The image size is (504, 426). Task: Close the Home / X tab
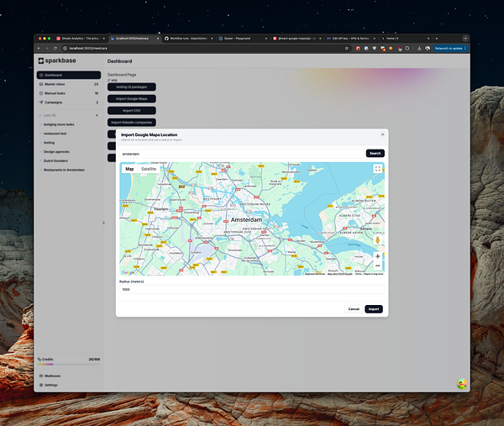point(428,39)
